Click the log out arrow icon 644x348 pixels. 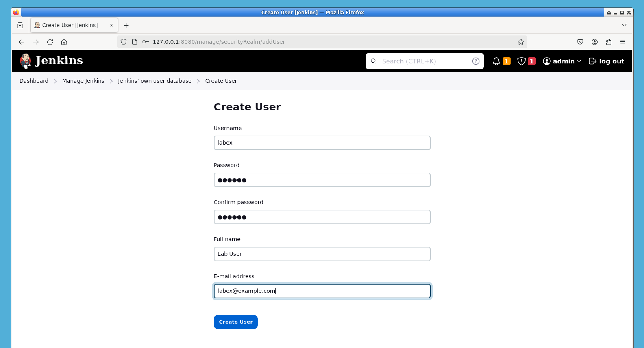592,61
